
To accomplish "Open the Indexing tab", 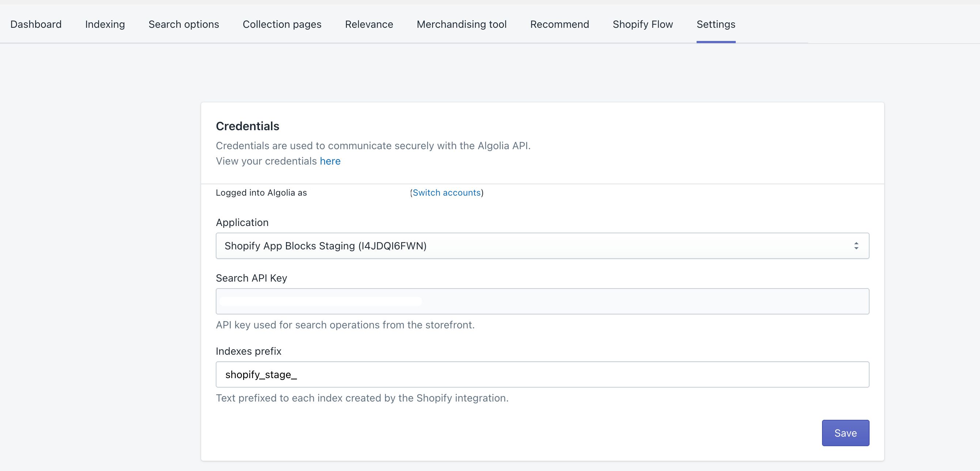I will tap(105, 24).
